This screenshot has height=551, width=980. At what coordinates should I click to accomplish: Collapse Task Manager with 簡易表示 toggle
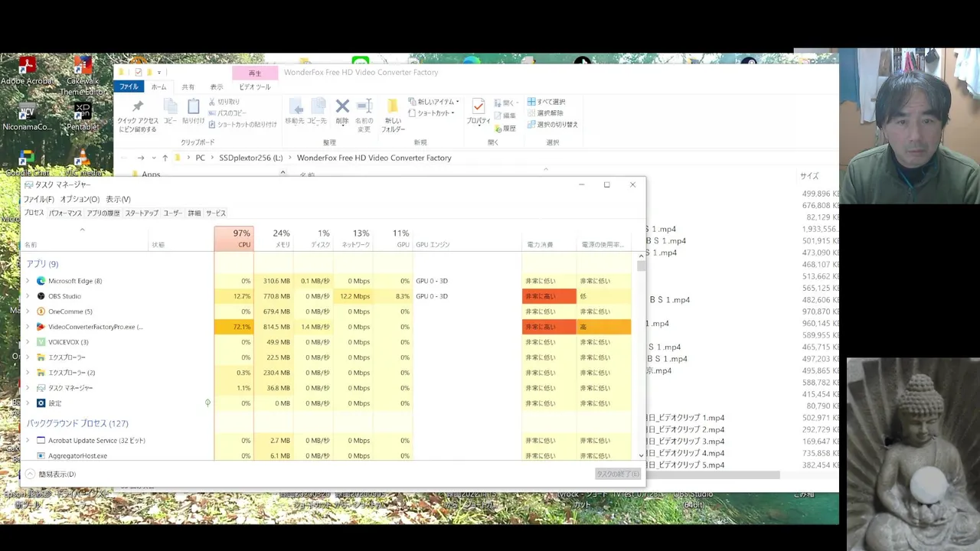point(51,474)
